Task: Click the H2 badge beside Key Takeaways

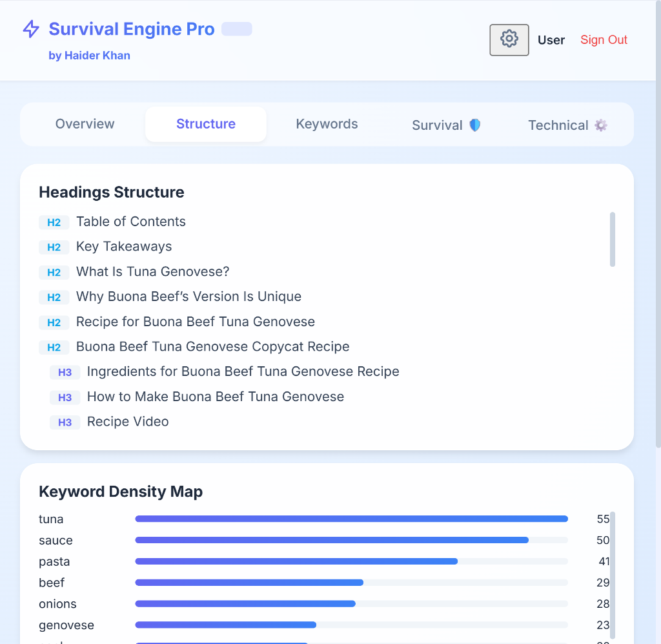Action: pos(54,247)
